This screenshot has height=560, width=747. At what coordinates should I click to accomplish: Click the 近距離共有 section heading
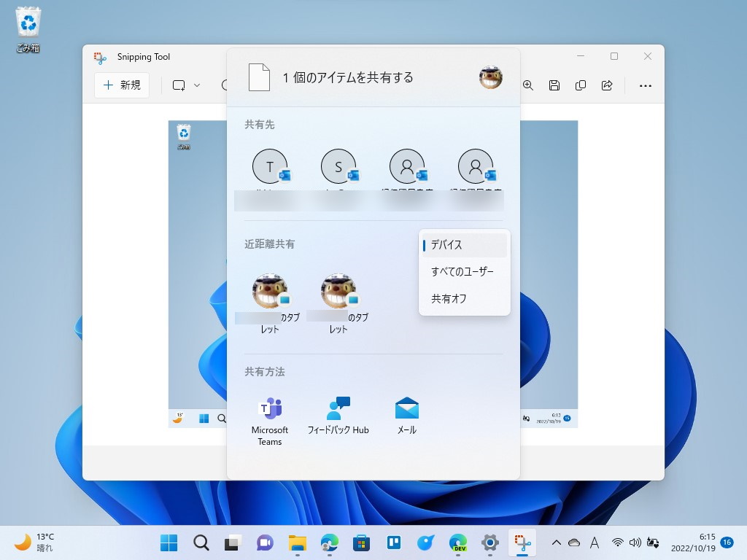(x=270, y=244)
